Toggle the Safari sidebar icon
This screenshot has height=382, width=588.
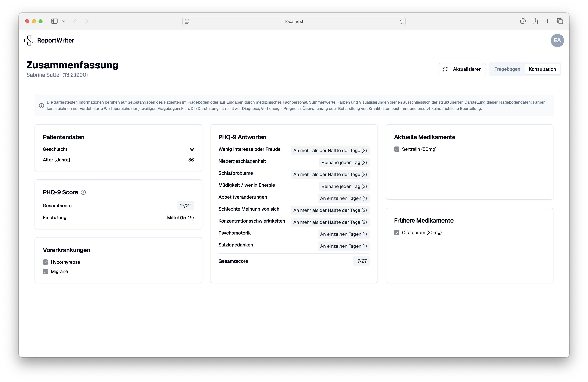tap(54, 21)
